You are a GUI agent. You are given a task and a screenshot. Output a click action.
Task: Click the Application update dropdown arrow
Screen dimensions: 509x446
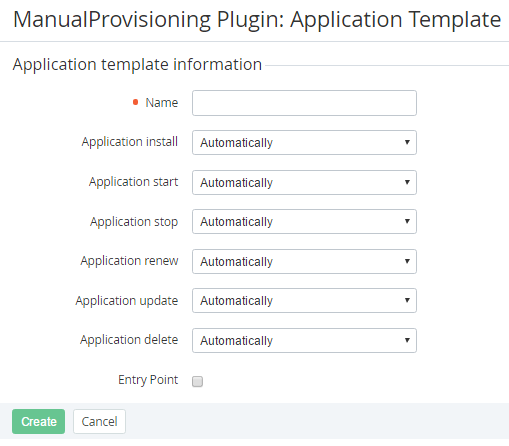pos(407,300)
